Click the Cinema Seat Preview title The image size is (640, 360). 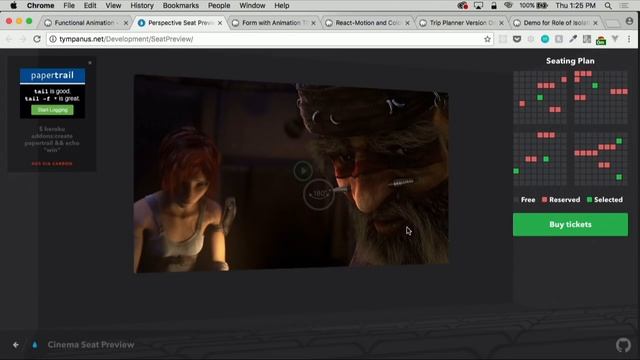91,345
